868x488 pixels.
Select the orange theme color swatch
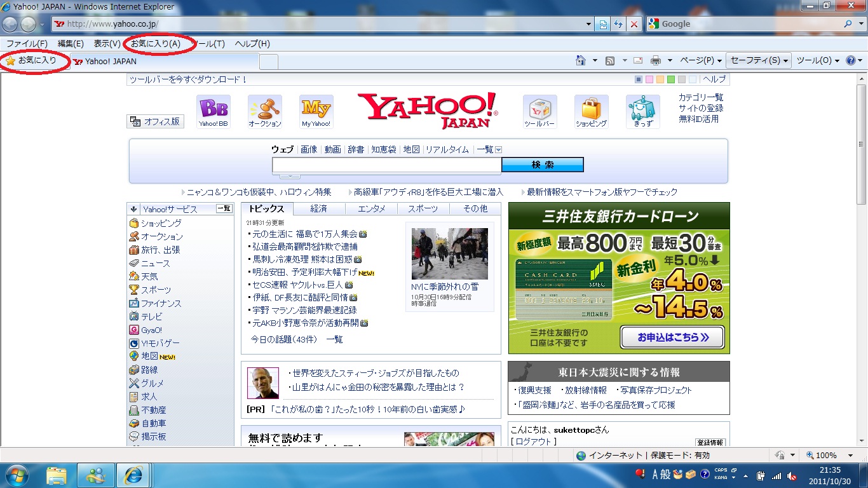tap(660, 79)
